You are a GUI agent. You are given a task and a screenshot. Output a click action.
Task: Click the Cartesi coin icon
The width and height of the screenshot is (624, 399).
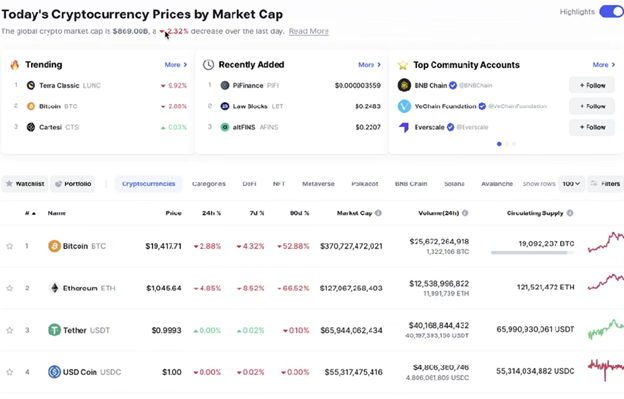[31, 127]
